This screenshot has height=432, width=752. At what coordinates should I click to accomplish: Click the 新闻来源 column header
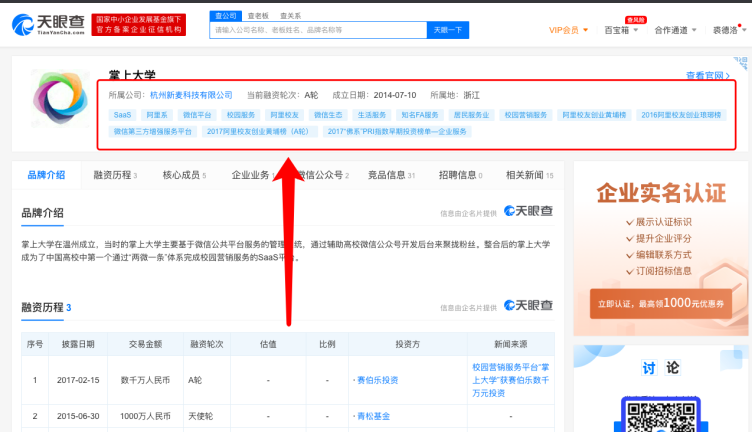tap(511, 344)
